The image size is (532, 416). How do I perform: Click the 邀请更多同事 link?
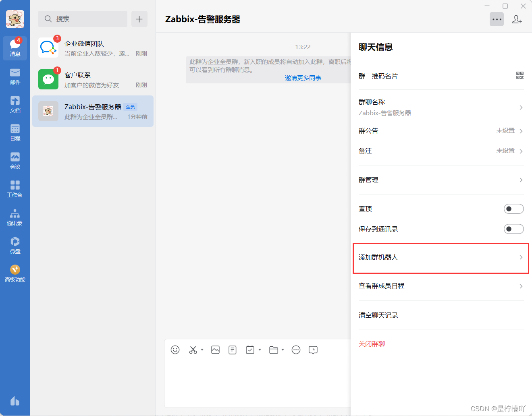tap(303, 78)
